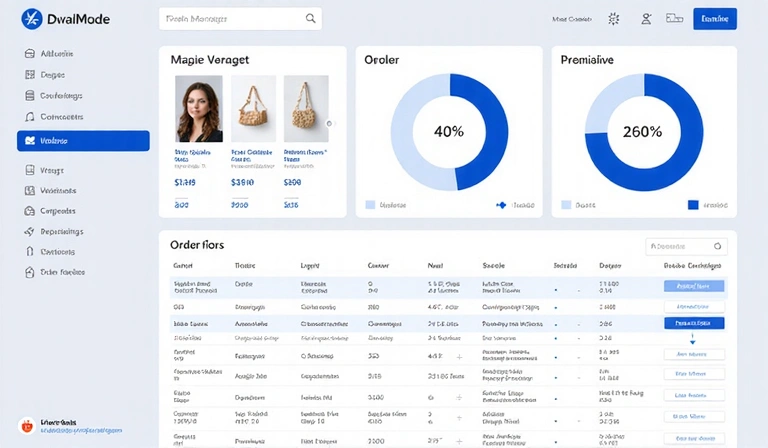768x448 pixels.
Task: Open the woman portrait thumbnail
Action: [x=199, y=109]
